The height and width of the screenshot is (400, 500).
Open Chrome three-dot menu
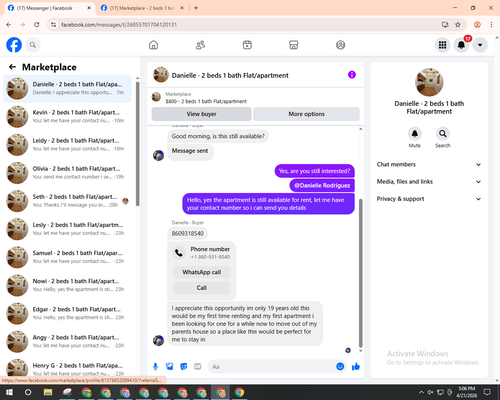[x=491, y=25]
